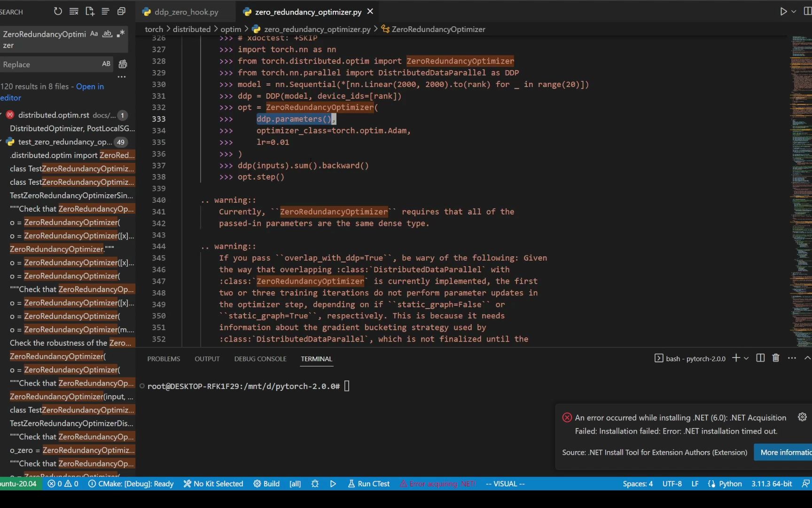
Task: Split the terminal panel
Action: pos(760,358)
